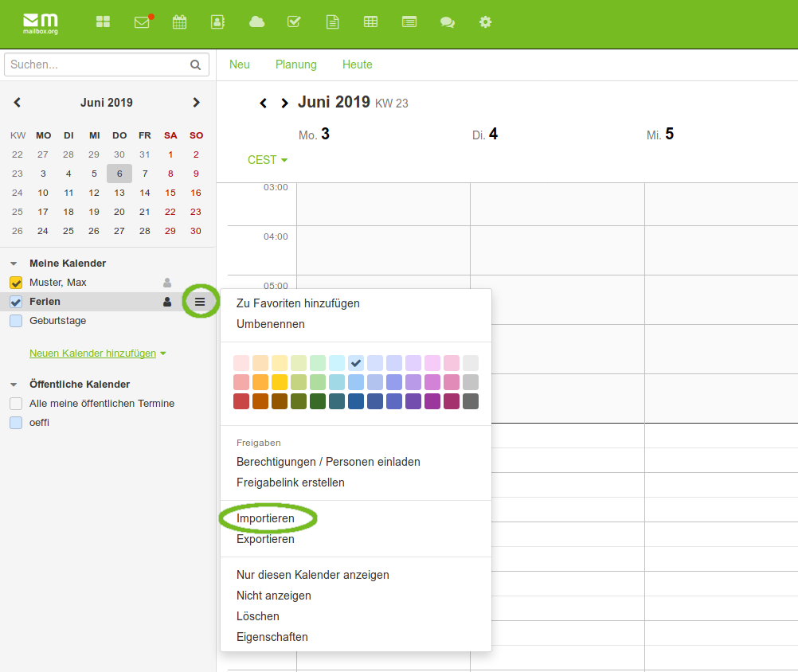The width and height of the screenshot is (798, 672).
Task: Open the Settings gear icon
Action: 486,21
